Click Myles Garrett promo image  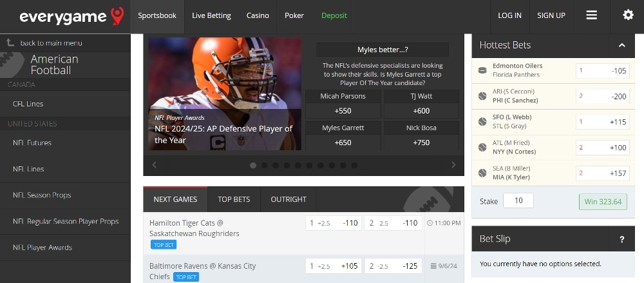click(225, 93)
